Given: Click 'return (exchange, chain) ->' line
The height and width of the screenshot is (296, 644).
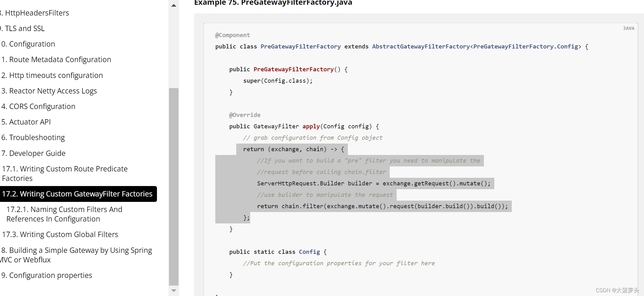Looking at the screenshot, I should (294, 149).
